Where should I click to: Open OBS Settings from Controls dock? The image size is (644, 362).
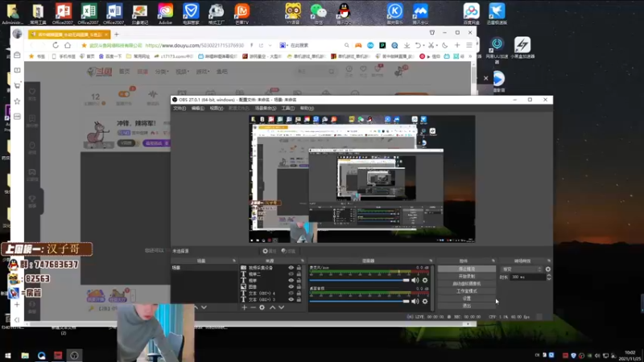[467, 298]
